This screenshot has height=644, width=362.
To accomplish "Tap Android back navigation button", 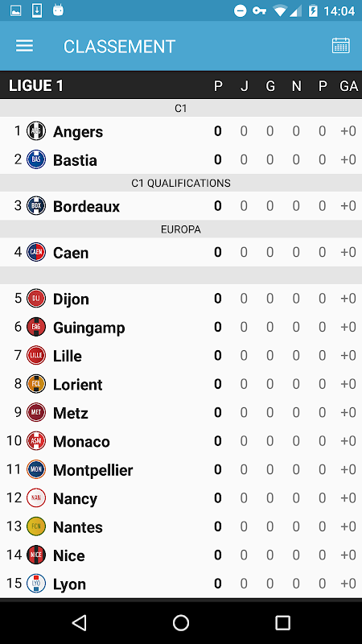I will click(79, 622).
